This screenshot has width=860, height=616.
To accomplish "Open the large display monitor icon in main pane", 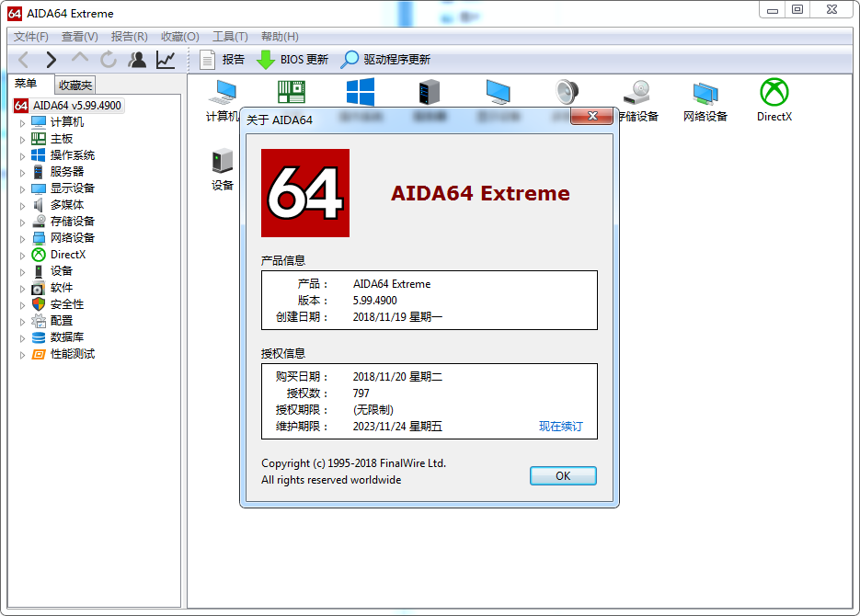I will point(498,92).
